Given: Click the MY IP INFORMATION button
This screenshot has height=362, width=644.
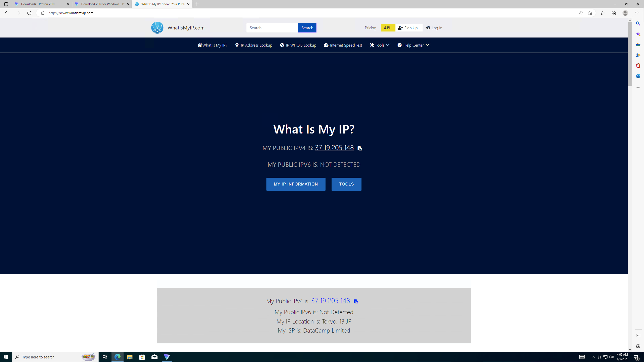Looking at the screenshot, I should 296,184.
